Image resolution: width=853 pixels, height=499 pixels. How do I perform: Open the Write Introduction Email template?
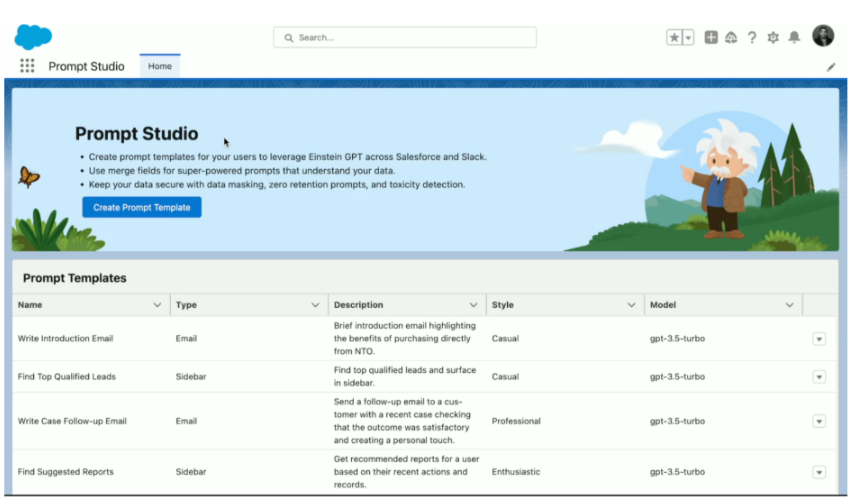tap(65, 338)
